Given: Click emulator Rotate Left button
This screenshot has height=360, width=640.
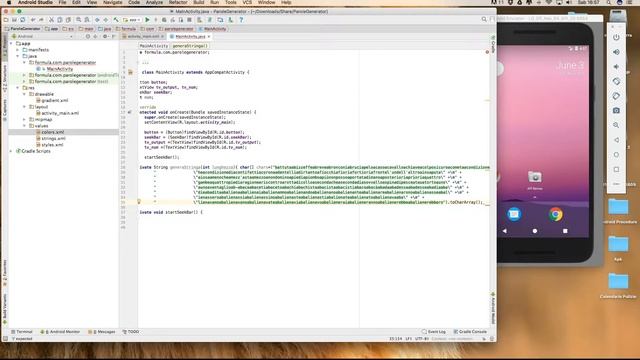Looking at the screenshot, I should tap(616, 81).
